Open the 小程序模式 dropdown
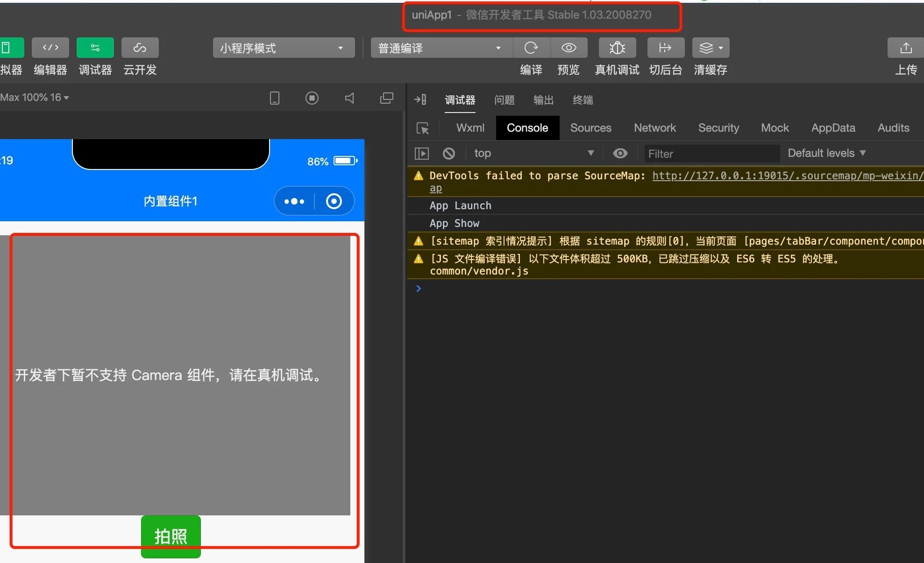The image size is (924, 563). coord(283,48)
